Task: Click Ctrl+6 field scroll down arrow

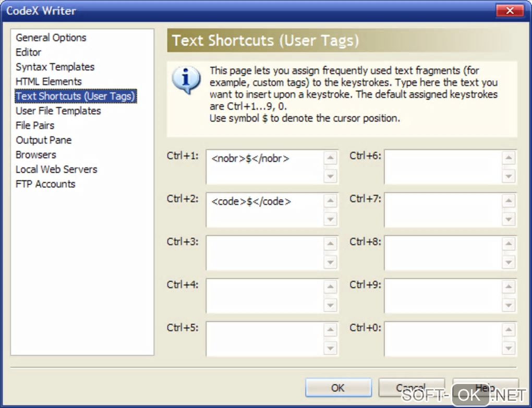Action: (509, 176)
